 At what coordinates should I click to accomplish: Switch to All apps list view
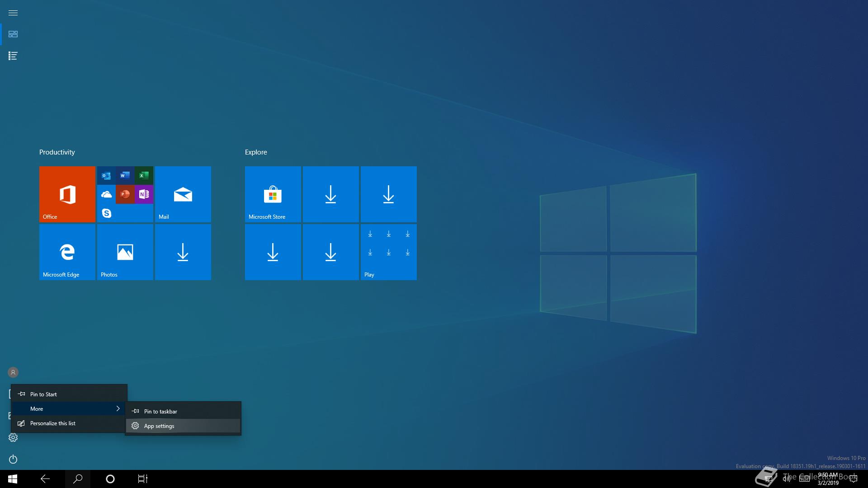pos(13,56)
